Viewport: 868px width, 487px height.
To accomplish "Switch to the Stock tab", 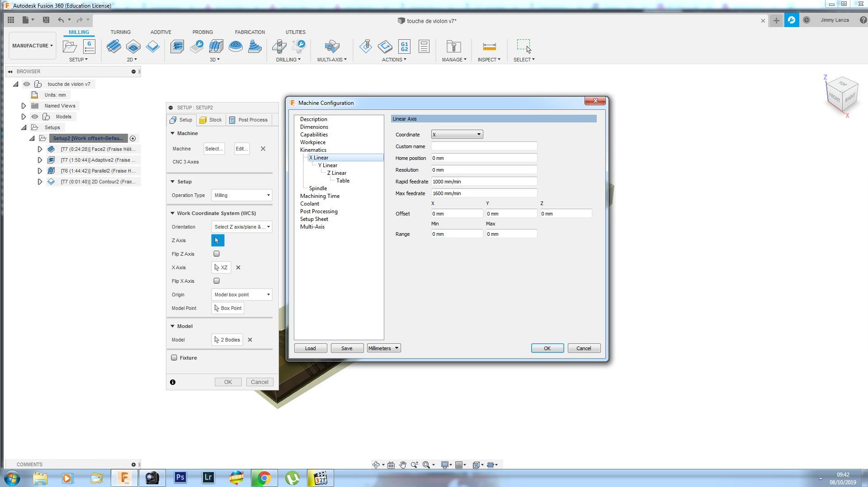I will 211,120.
